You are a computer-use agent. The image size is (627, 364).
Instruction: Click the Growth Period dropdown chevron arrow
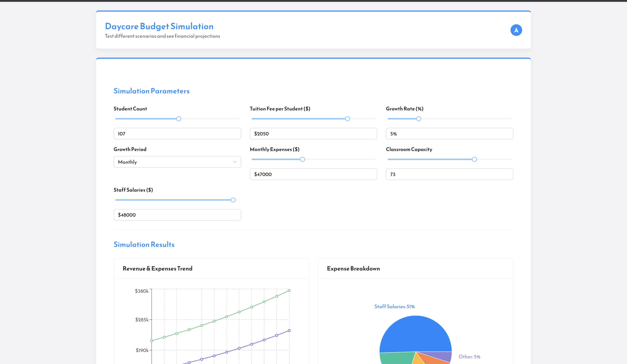point(235,162)
